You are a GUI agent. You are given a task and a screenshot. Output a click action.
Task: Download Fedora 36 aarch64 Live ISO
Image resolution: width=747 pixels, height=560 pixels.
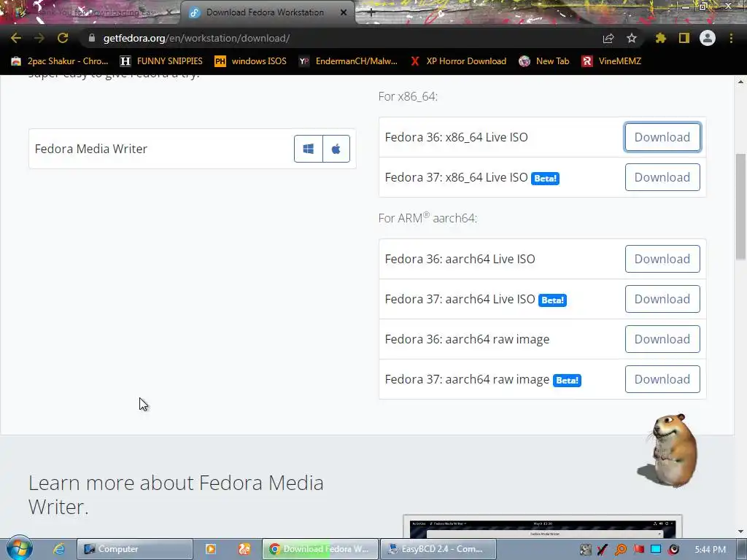662,259
